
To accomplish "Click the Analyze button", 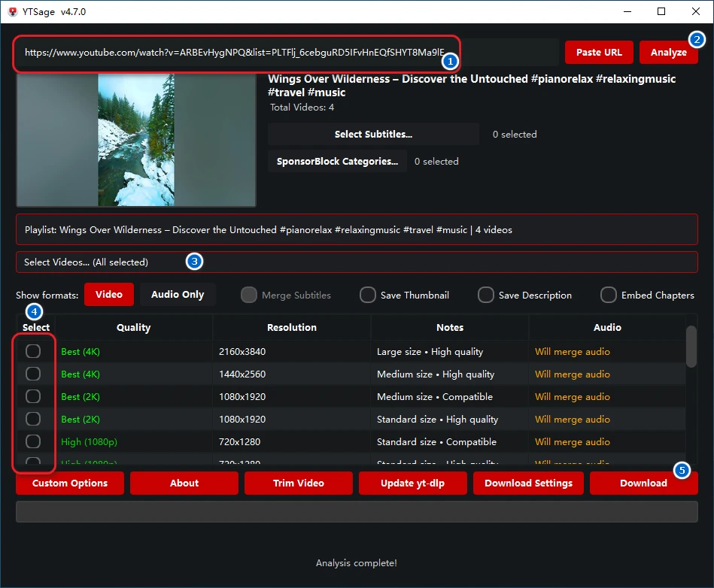I will 668,52.
